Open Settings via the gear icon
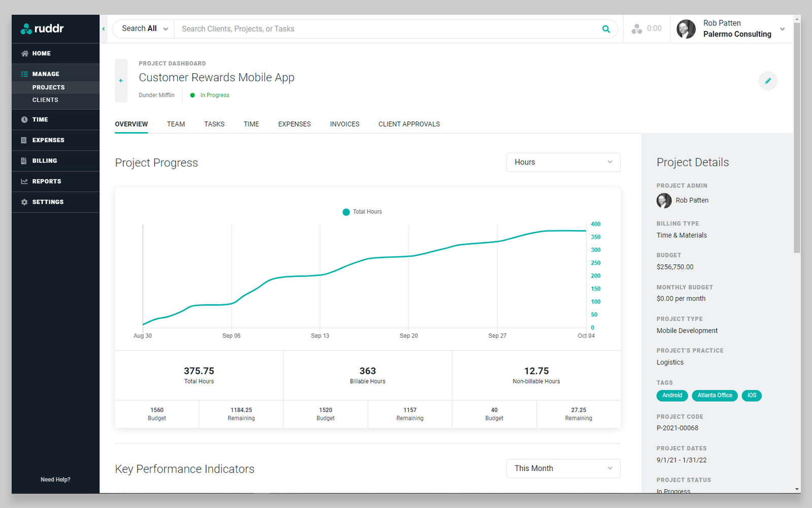 (x=24, y=202)
